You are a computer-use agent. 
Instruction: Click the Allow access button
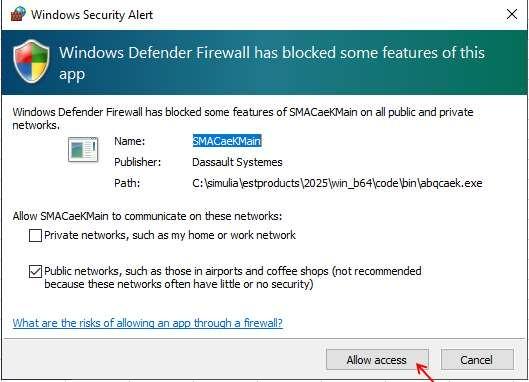pyautogui.click(x=377, y=360)
